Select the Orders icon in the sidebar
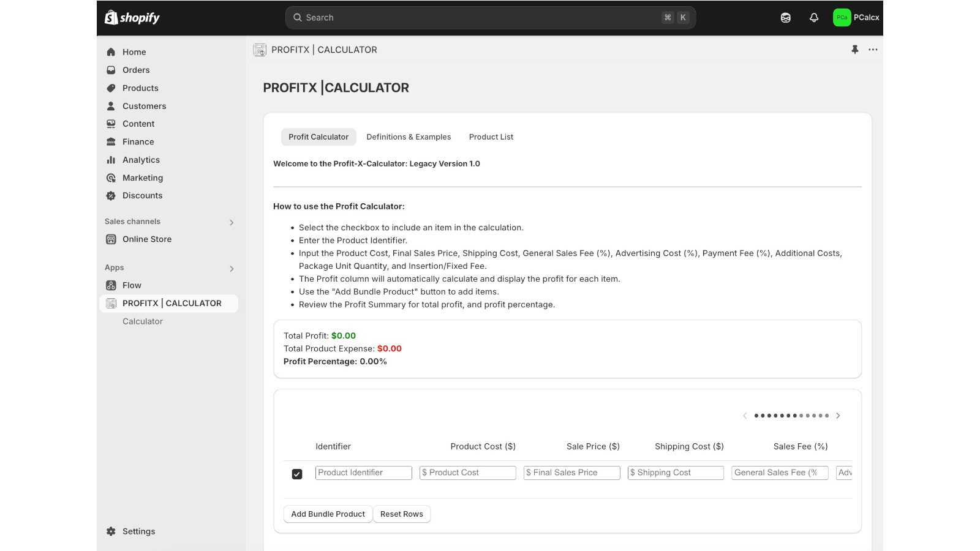The image size is (980, 551). pos(111,70)
